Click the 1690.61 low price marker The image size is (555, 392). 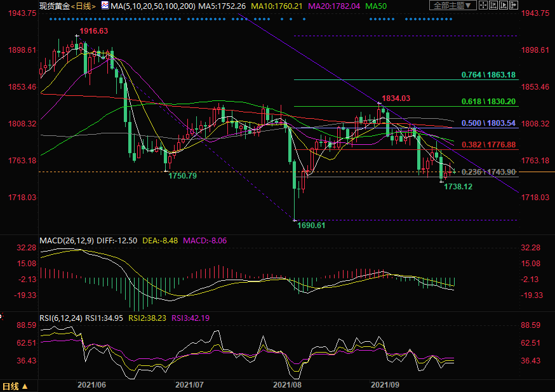coord(311,226)
